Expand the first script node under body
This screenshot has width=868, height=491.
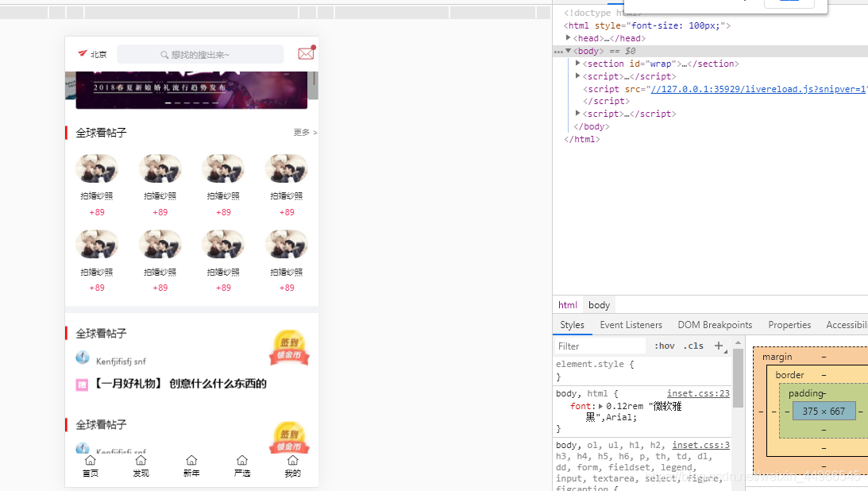click(x=578, y=75)
